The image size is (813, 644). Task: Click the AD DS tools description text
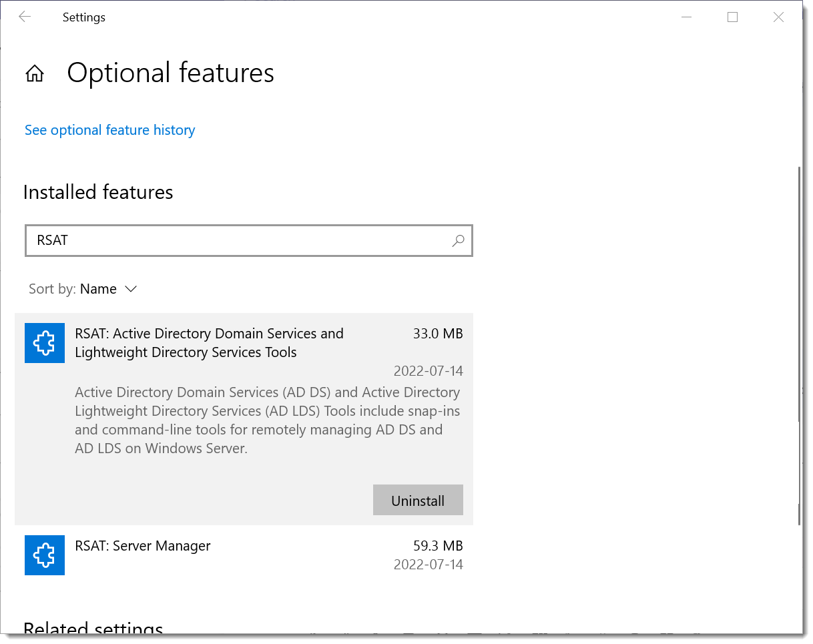[268, 420]
